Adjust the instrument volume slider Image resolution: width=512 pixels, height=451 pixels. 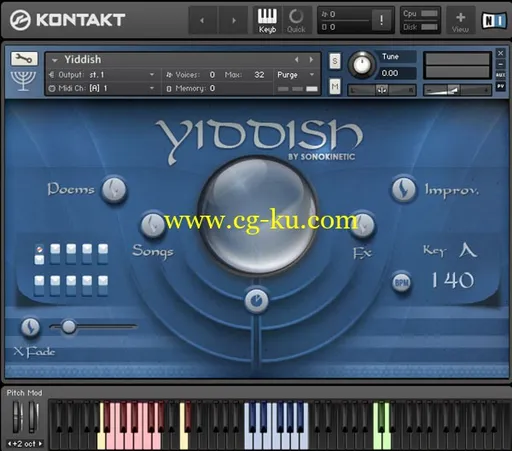pos(457,90)
